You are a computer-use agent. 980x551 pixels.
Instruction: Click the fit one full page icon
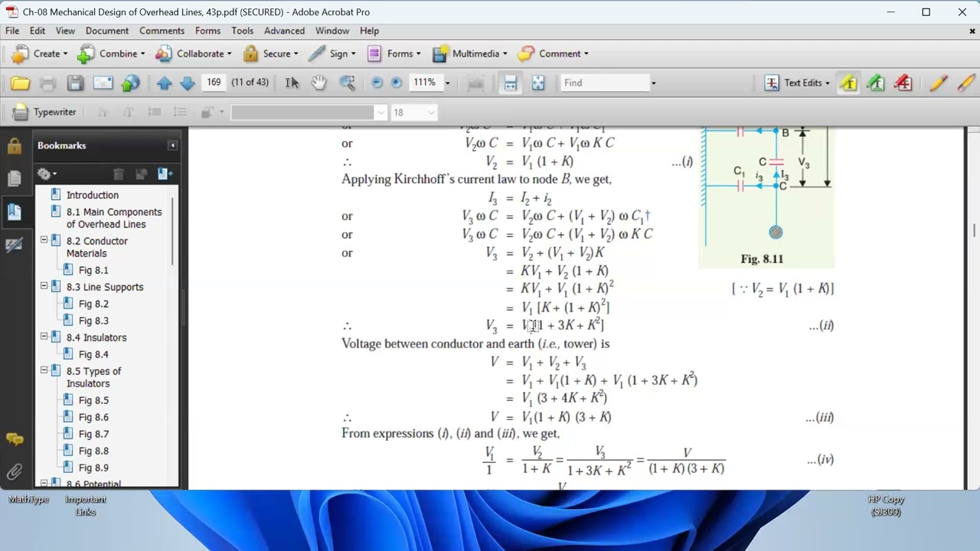pos(538,83)
